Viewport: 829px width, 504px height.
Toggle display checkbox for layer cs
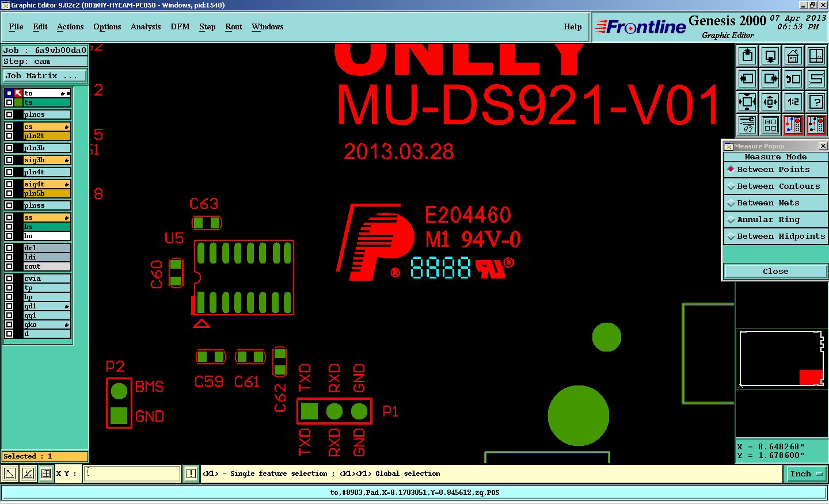coord(9,127)
